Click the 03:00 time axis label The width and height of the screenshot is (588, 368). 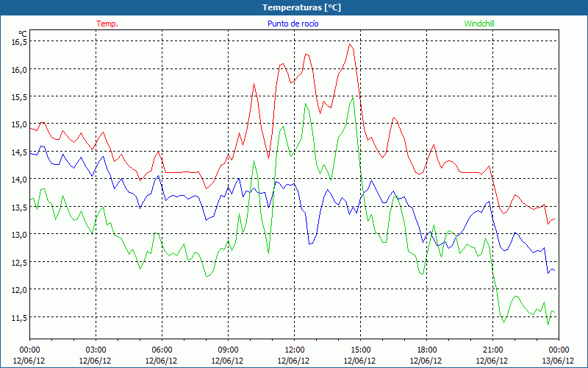(96, 350)
